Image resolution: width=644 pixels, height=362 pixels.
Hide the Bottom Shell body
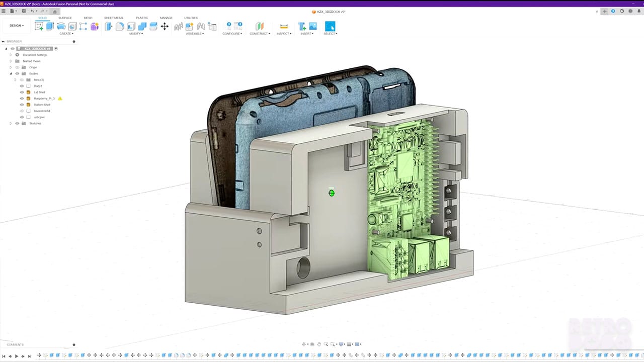[x=22, y=105]
